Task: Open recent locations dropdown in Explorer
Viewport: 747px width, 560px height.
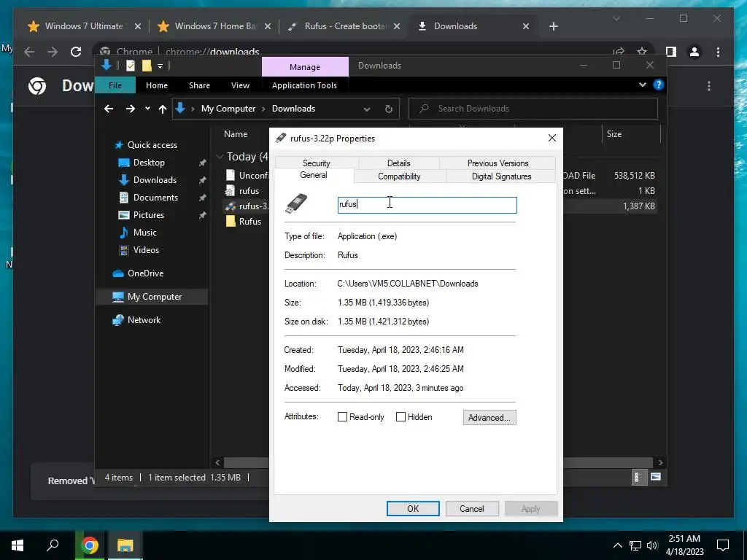Action: pos(147,109)
